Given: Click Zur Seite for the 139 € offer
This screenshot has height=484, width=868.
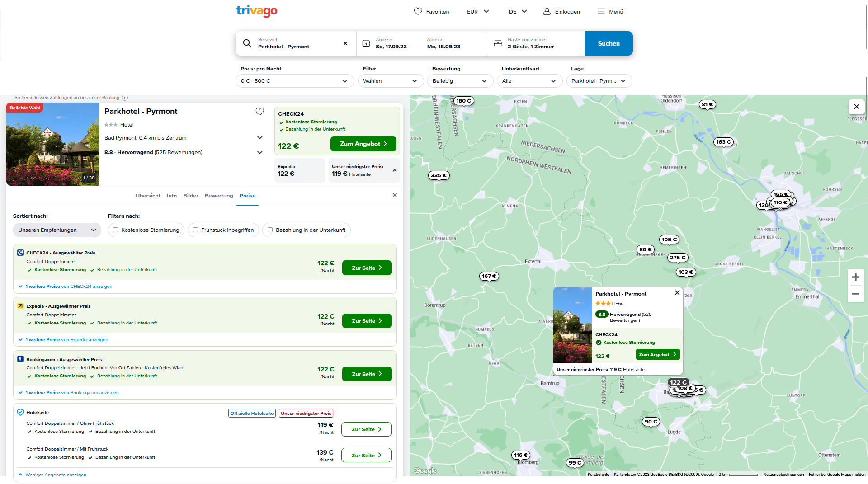Looking at the screenshot, I should tap(366, 456).
